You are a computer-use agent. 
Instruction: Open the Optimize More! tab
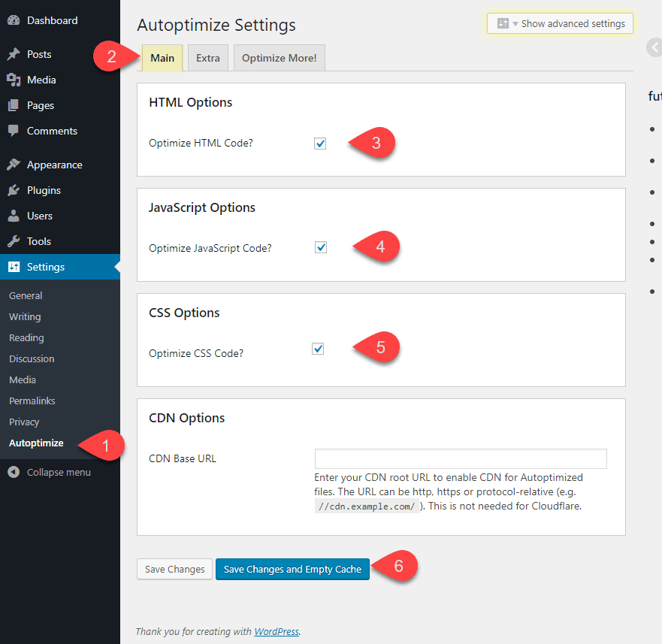point(279,58)
